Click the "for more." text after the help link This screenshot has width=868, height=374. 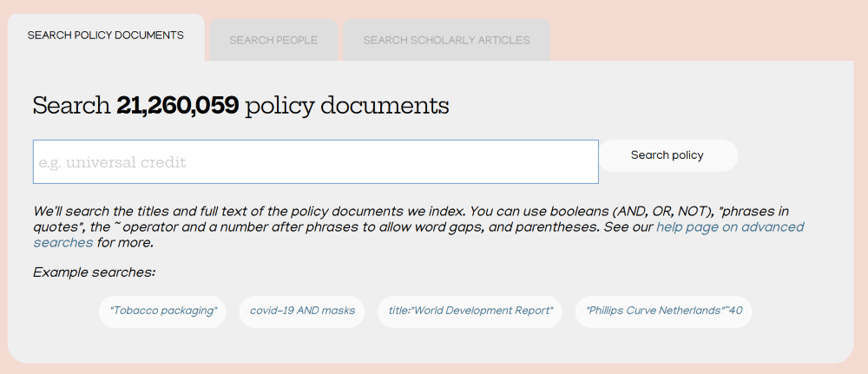click(125, 243)
